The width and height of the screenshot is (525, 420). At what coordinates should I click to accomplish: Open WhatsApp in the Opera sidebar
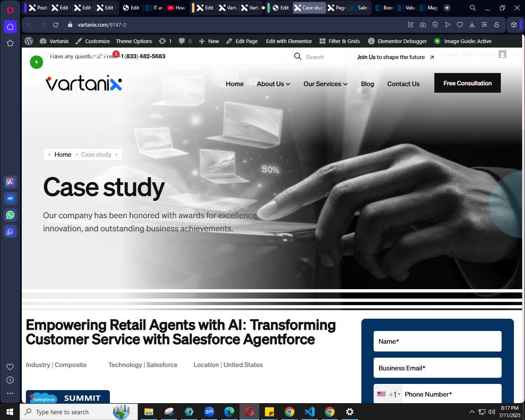click(x=10, y=215)
